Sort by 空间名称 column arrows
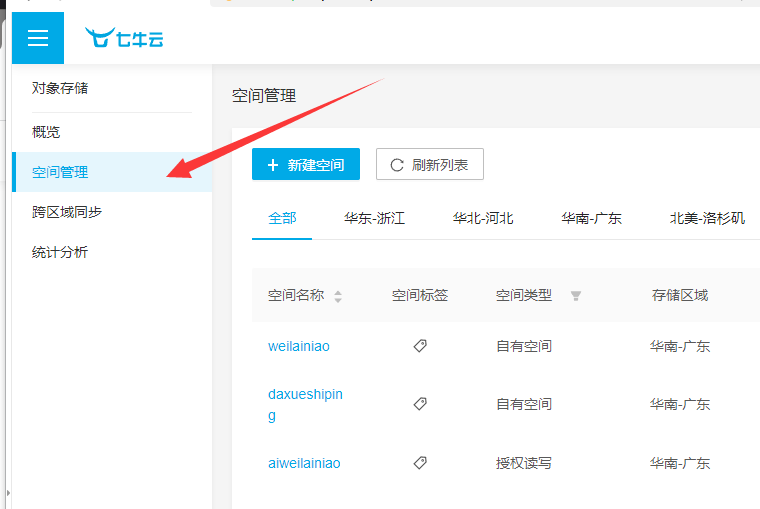This screenshot has width=760, height=509. click(x=338, y=296)
